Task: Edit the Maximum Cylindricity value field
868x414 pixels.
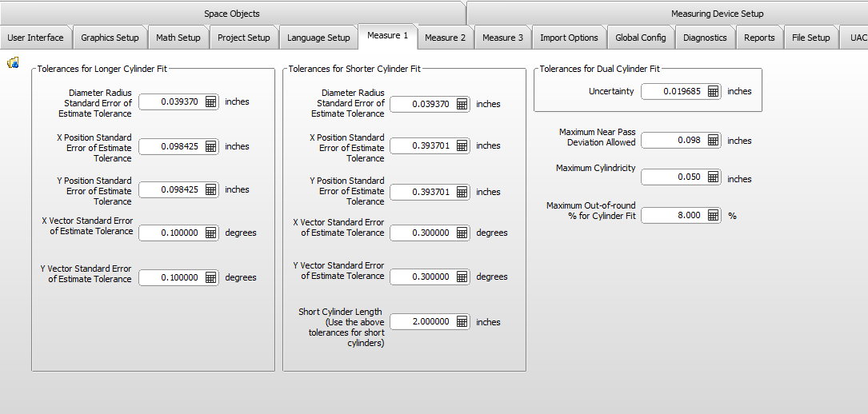Action: pyautogui.click(x=673, y=177)
